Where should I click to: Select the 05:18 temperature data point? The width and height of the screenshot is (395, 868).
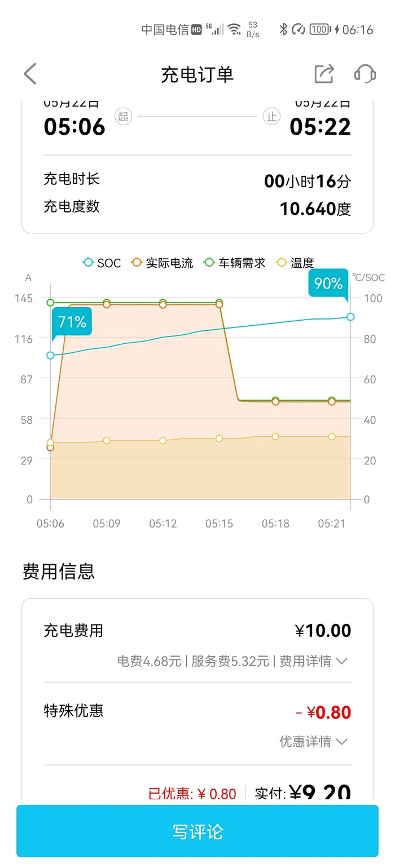(275, 436)
